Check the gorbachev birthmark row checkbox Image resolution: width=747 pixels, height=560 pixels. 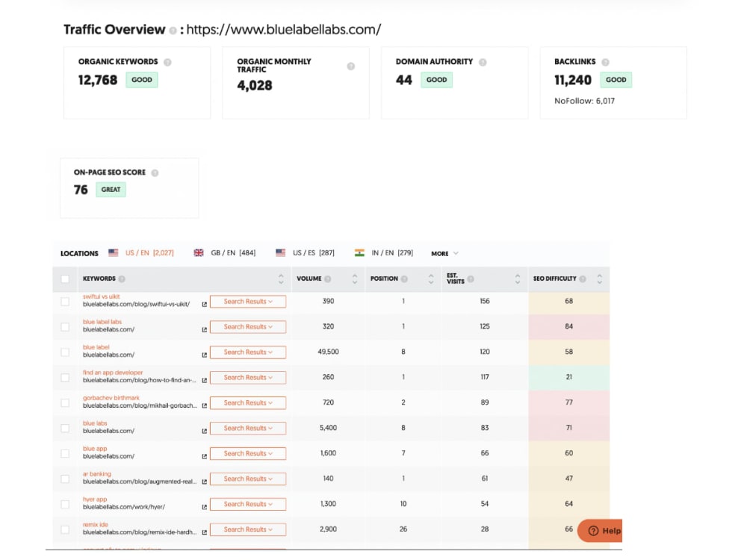pos(65,403)
